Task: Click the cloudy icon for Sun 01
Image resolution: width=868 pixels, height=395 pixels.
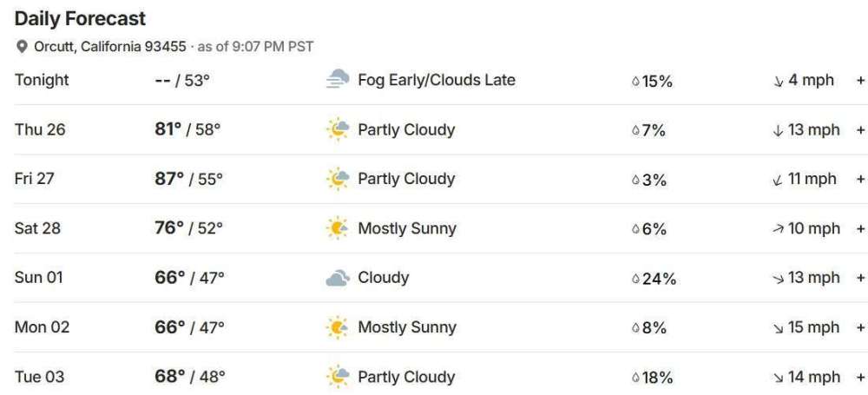Action: point(337,279)
